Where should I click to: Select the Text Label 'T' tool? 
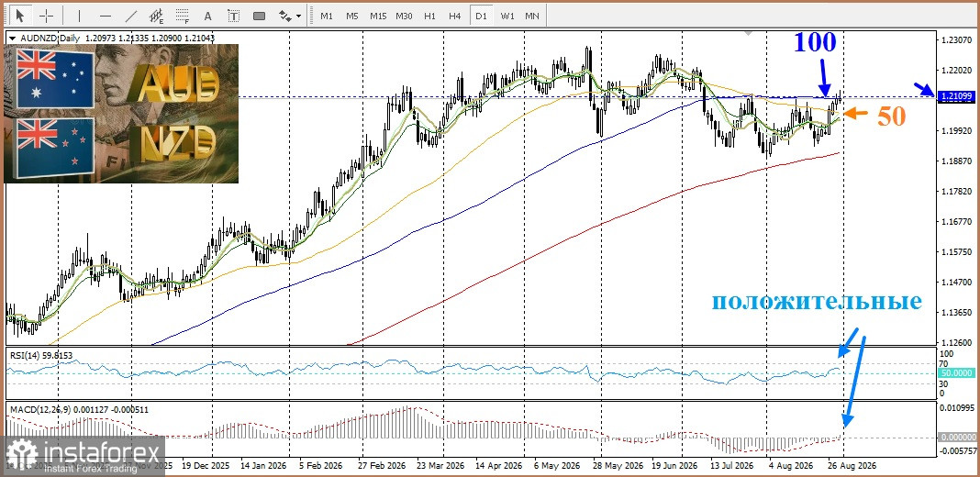233,16
